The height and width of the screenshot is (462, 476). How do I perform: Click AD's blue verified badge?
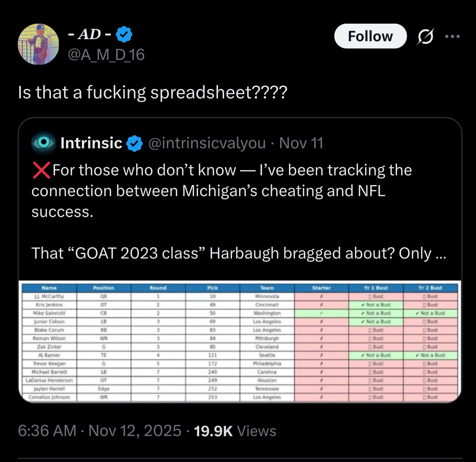click(x=124, y=35)
